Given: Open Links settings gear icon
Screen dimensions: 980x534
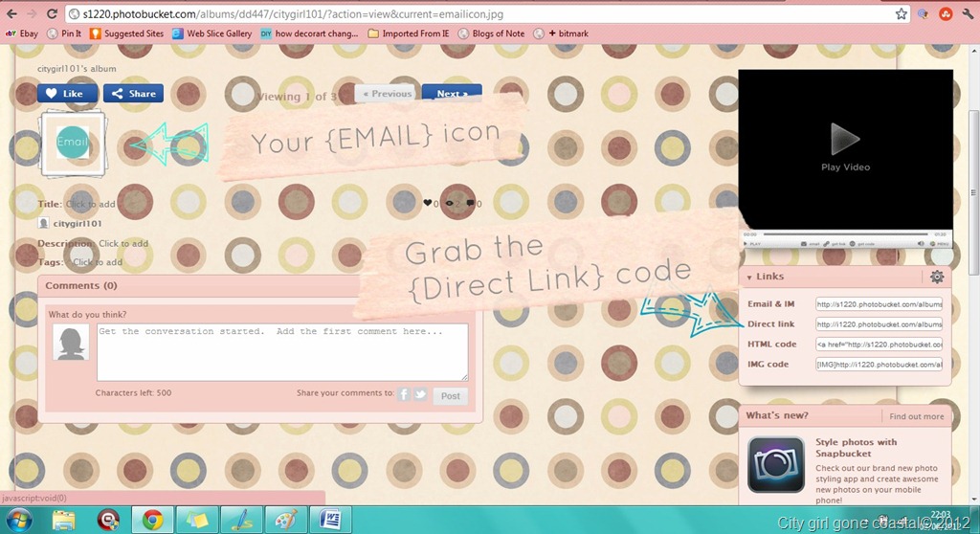Looking at the screenshot, I should click(936, 277).
